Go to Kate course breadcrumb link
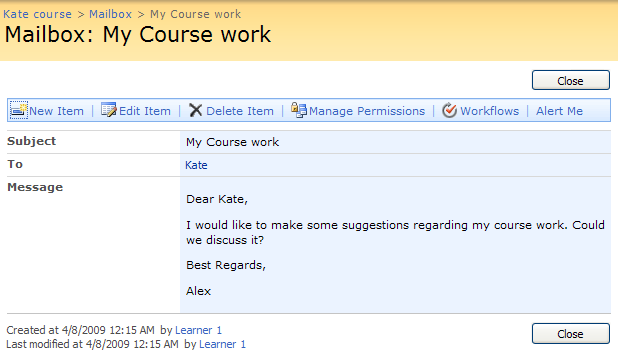This screenshot has width=619, height=361. pyautogui.click(x=38, y=14)
